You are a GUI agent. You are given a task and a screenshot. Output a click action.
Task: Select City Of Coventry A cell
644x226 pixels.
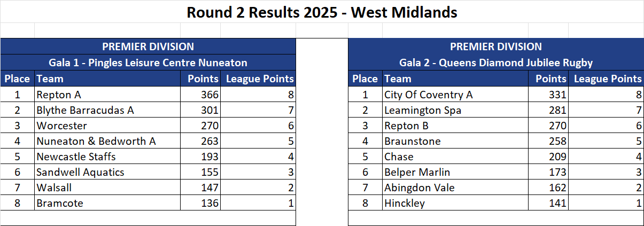click(x=455, y=95)
